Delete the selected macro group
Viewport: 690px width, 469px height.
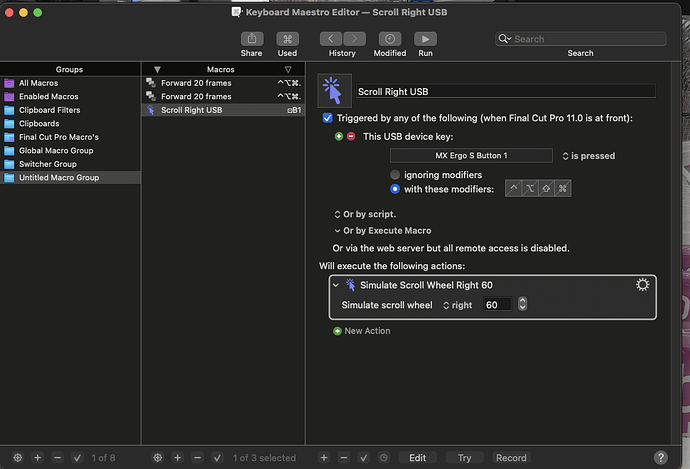57,458
